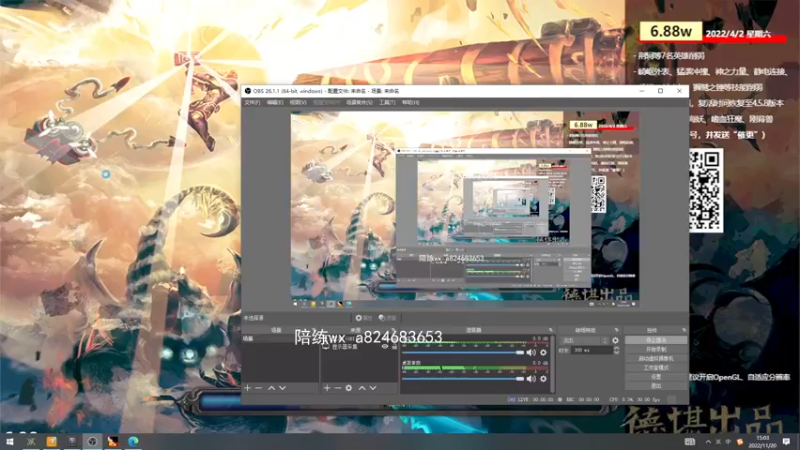
Task: Open the notification center icon
Action: [786, 442]
